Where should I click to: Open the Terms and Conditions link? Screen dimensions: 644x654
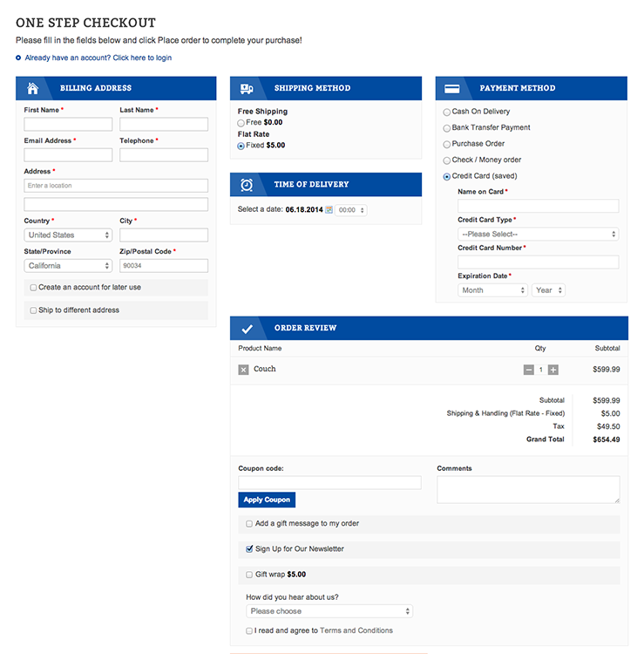pyautogui.click(x=356, y=630)
